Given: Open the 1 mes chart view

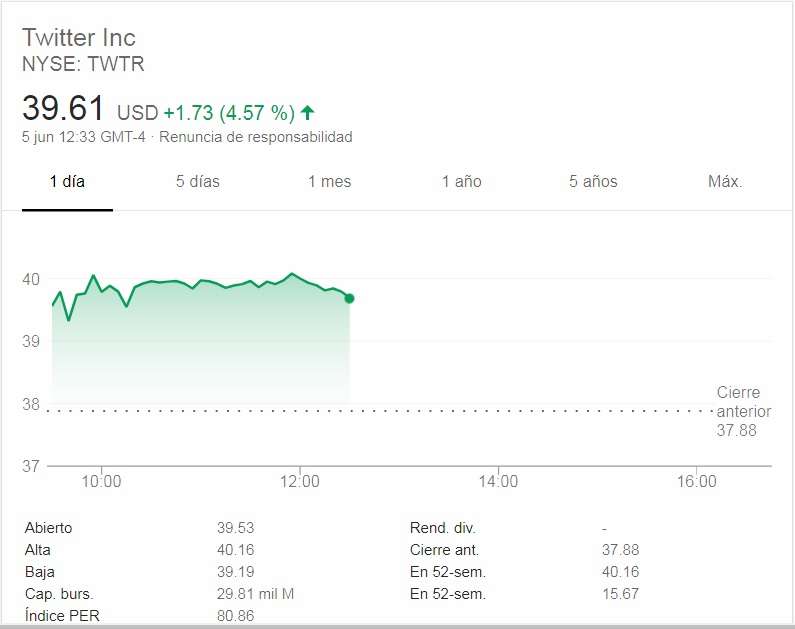Looking at the screenshot, I should coord(329,181).
